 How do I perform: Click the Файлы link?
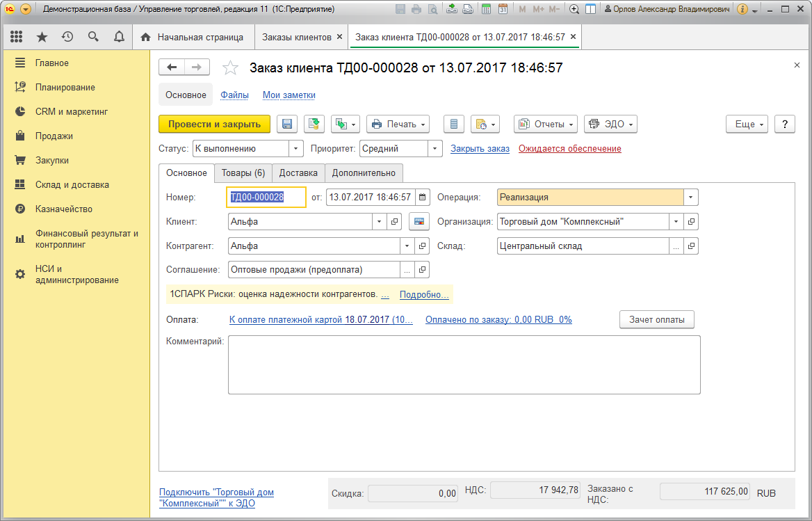click(234, 95)
